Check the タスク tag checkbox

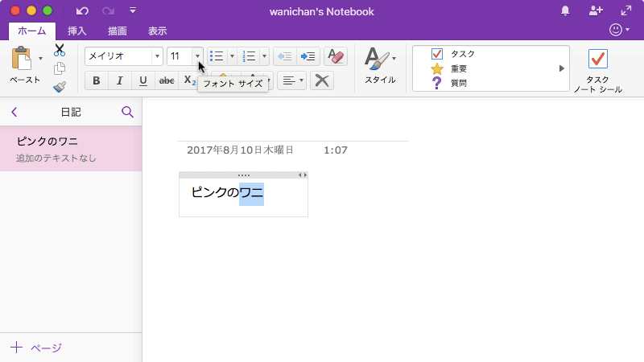click(436, 54)
